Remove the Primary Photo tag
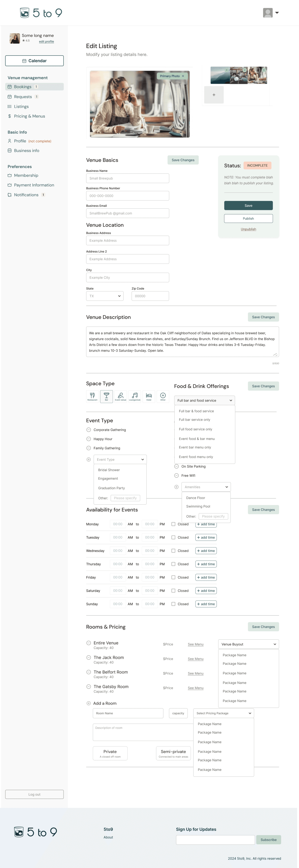299x868 pixels. [x=183, y=76]
